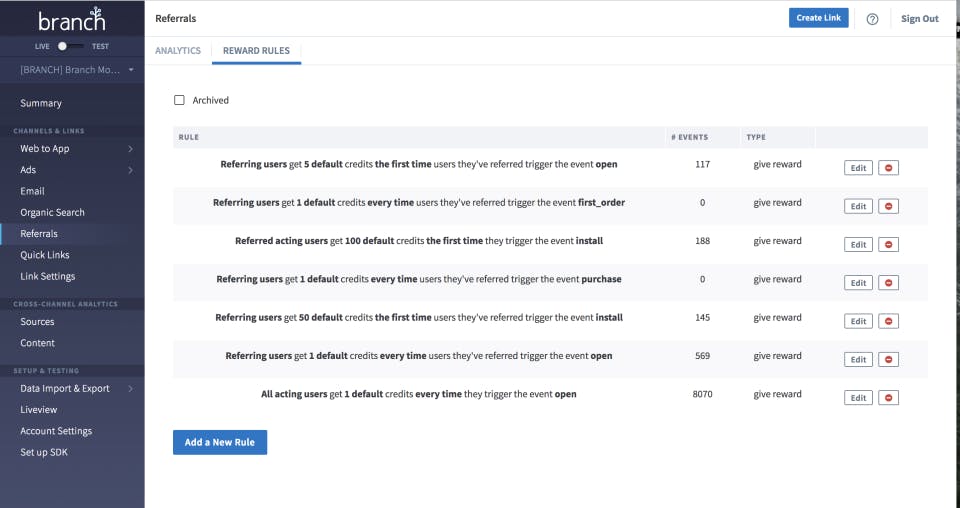Remove the rule with 569 events
The image size is (960, 508).
(888, 360)
